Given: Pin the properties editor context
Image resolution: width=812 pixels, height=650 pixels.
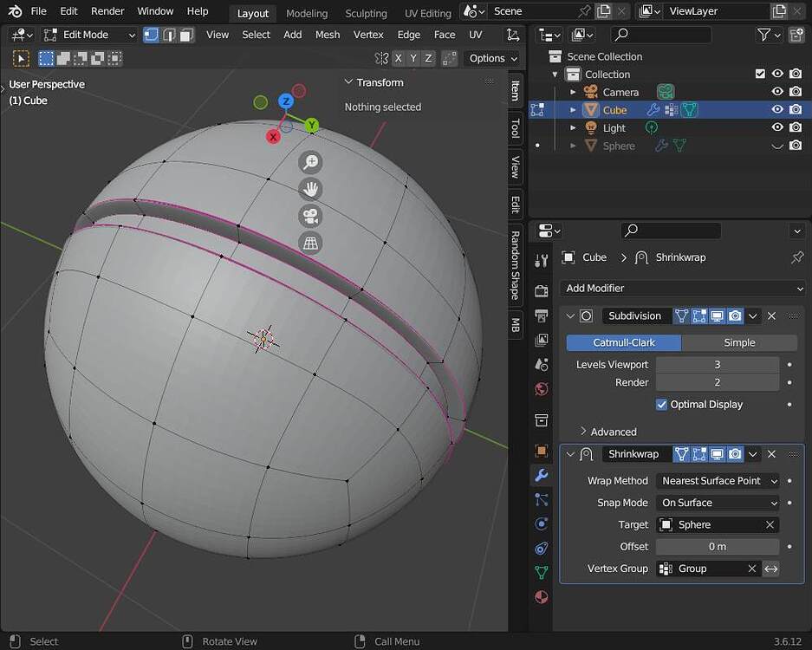Looking at the screenshot, I should [797, 257].
